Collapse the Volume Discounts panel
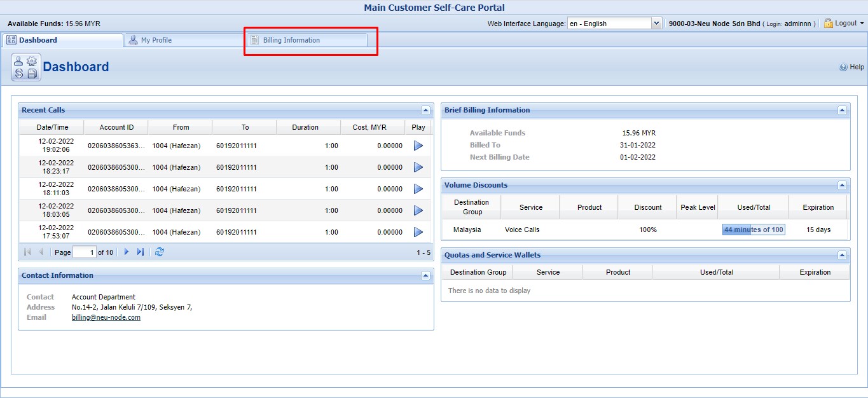The image size is (868, 398). tap(842, 186)
